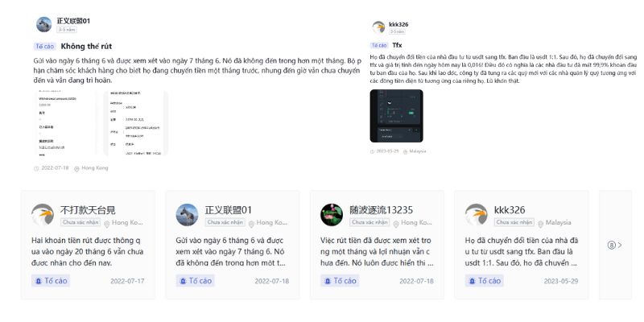Screen dimensions: 644x322
Task: Open dark trading chart thumbnail in Tfx review
Action: pyautogui.click(x=396, y=116)
